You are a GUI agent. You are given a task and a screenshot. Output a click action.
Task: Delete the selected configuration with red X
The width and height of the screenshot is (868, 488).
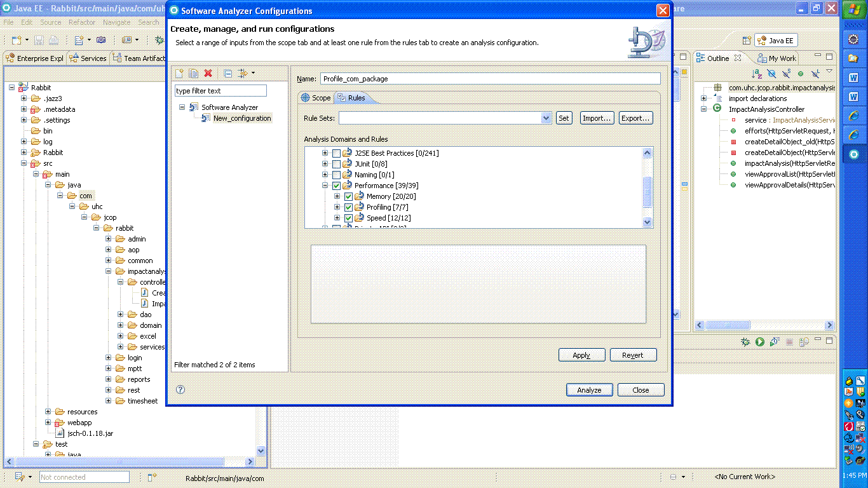(208, 74)
